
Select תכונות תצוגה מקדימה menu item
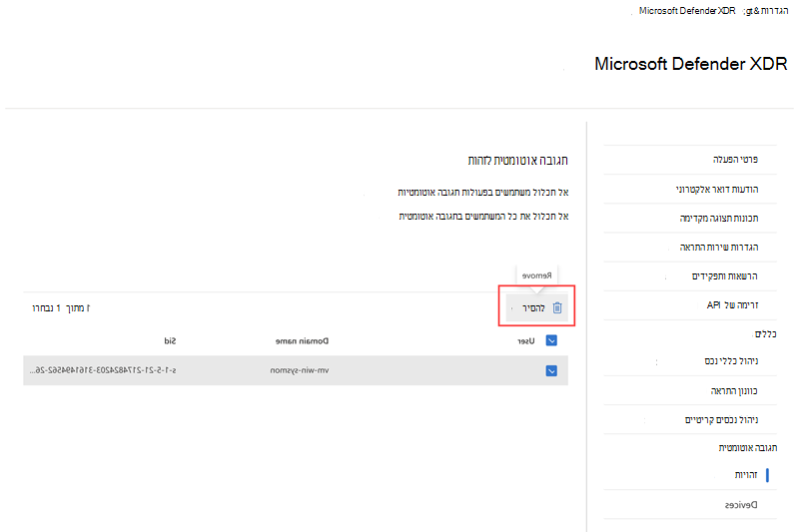click(x=719, y=219)
